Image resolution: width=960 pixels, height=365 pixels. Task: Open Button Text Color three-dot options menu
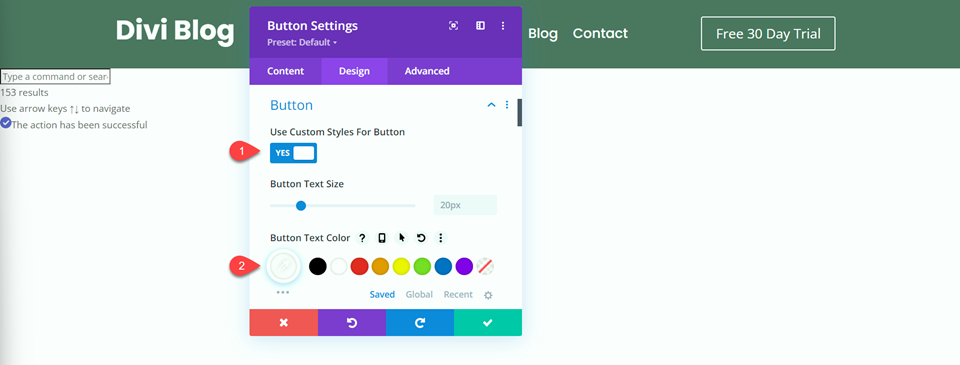pyautogui.click(x=440, y=238)
